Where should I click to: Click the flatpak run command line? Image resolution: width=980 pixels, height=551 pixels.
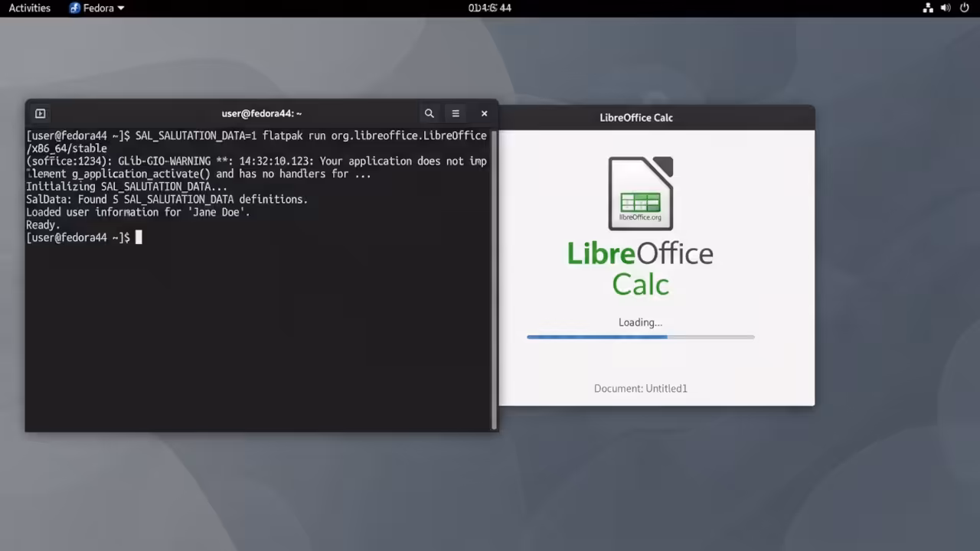[x=256, y=142]
